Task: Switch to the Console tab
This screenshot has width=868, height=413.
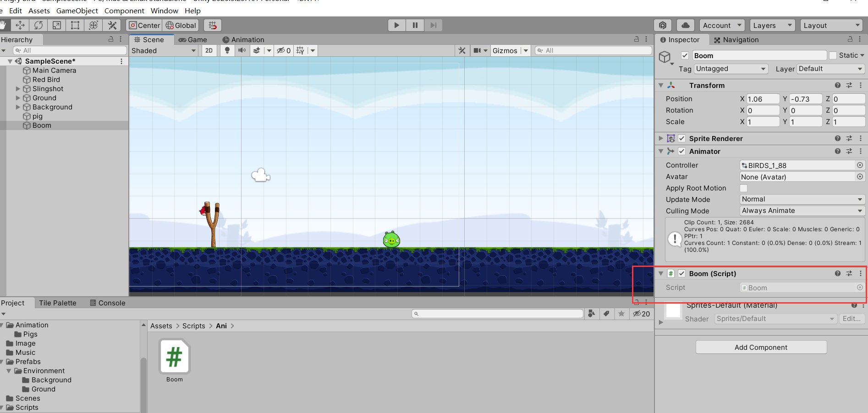Action: click(108, 303)
